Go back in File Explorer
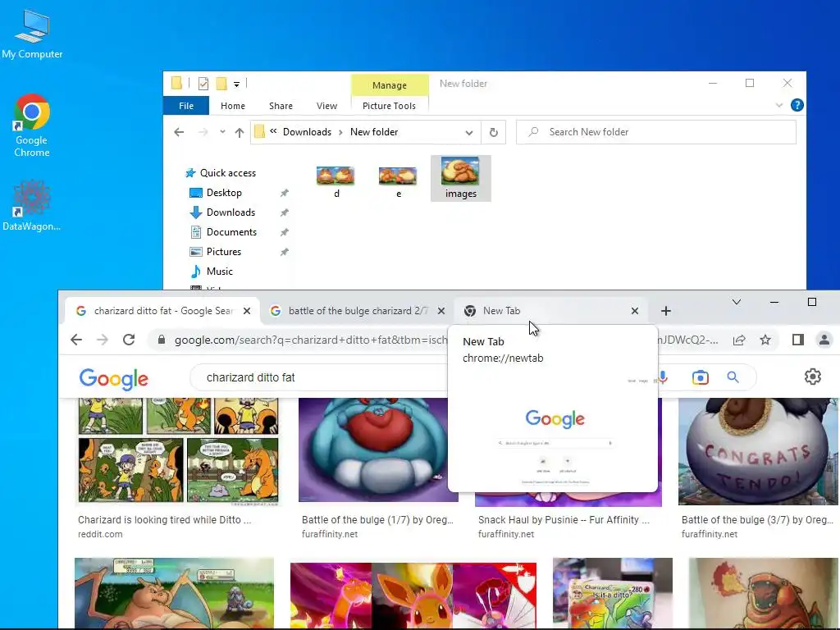Screen dimensions: 840x630 179,132
